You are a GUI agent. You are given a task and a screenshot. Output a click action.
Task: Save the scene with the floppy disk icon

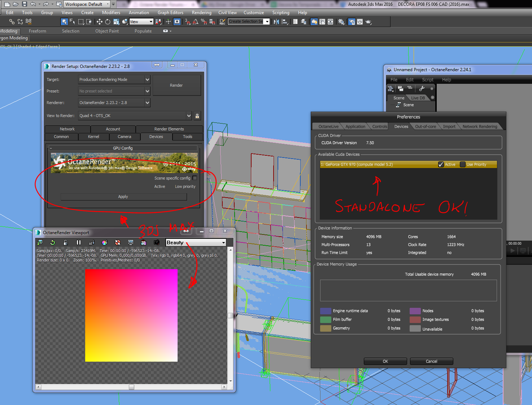coord(25,4)
